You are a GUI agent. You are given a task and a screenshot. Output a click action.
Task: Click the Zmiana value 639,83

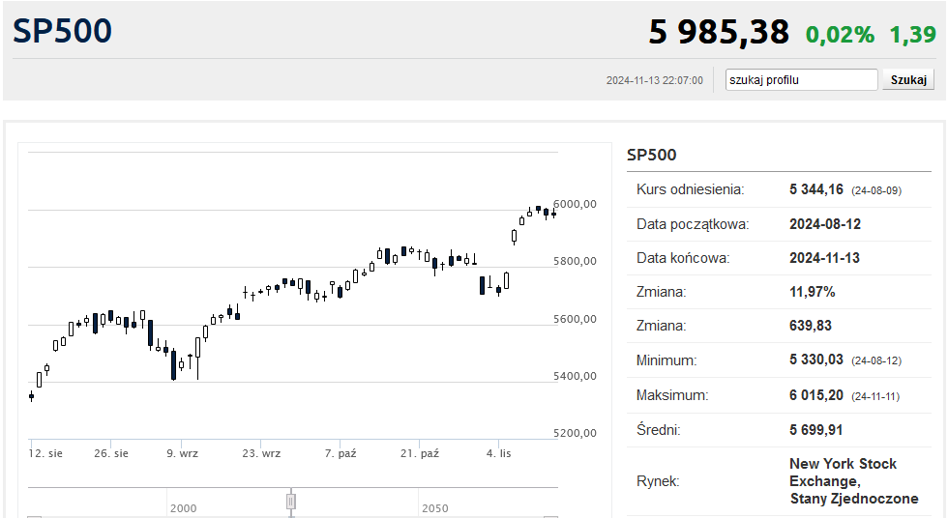point(810,326)
